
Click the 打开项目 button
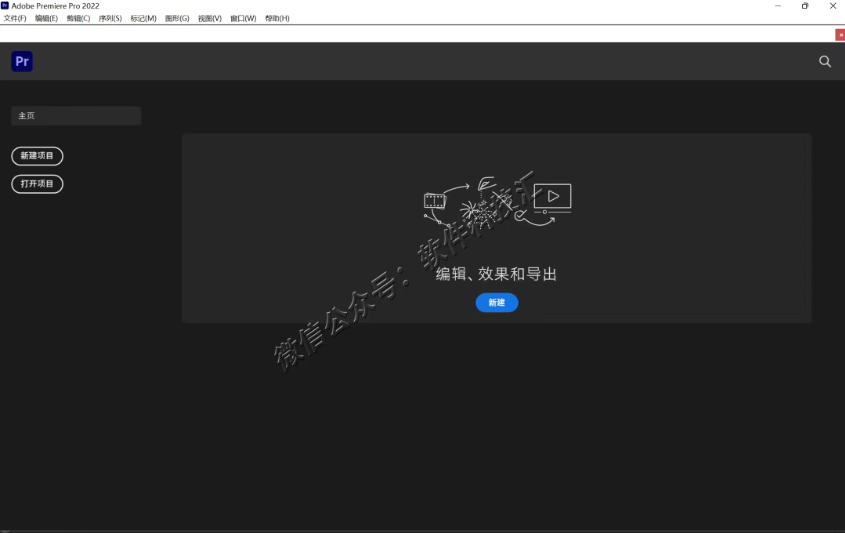click(37, 184)
